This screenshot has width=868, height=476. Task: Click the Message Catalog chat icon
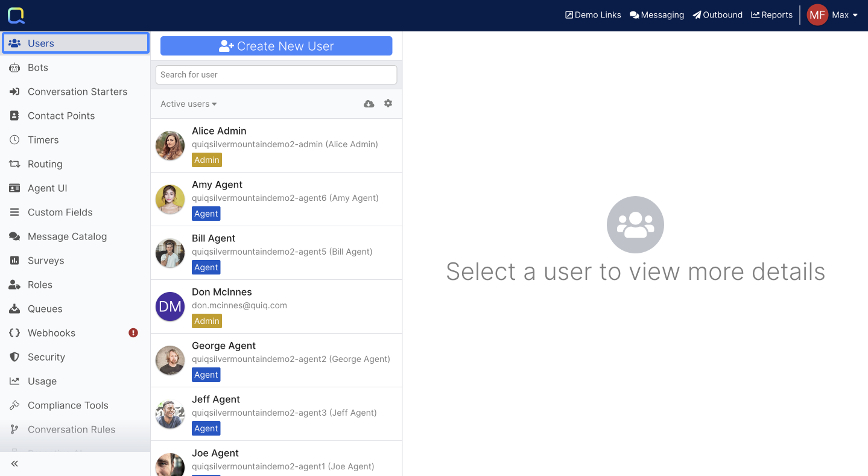(14, 236)
